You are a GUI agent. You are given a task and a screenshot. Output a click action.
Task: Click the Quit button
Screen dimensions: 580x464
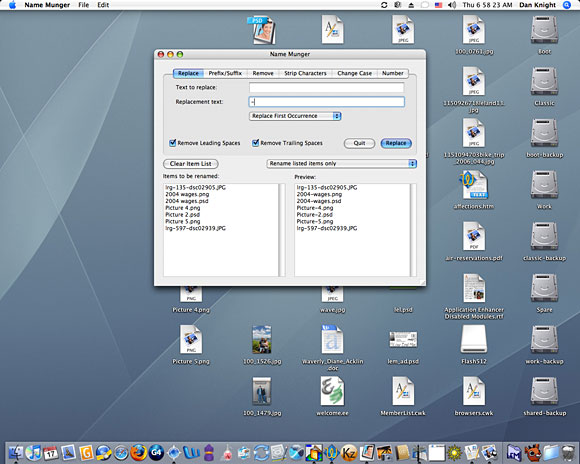[359, 143]
